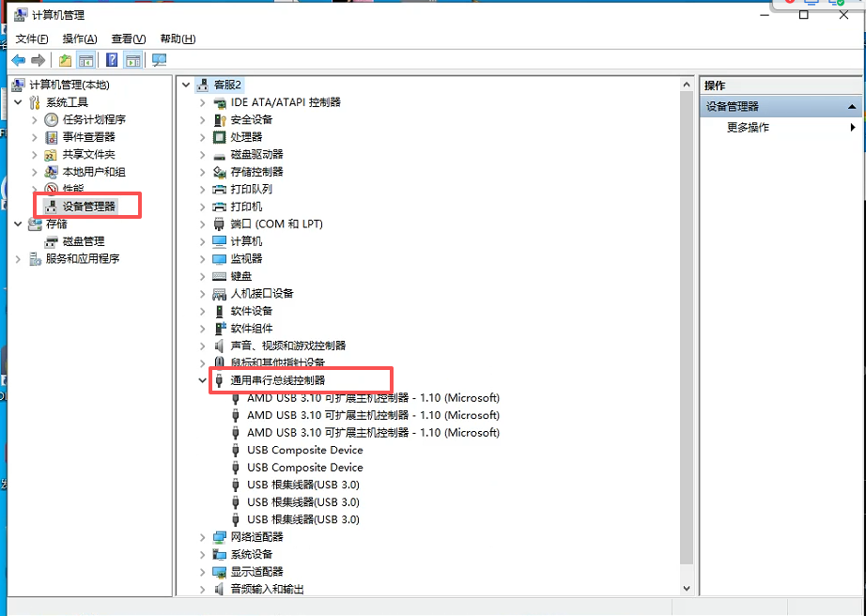Click the device list scrollbar down arrow
Image resolution: width=866 pixels, height=616 pixels.
click(687, 589)
